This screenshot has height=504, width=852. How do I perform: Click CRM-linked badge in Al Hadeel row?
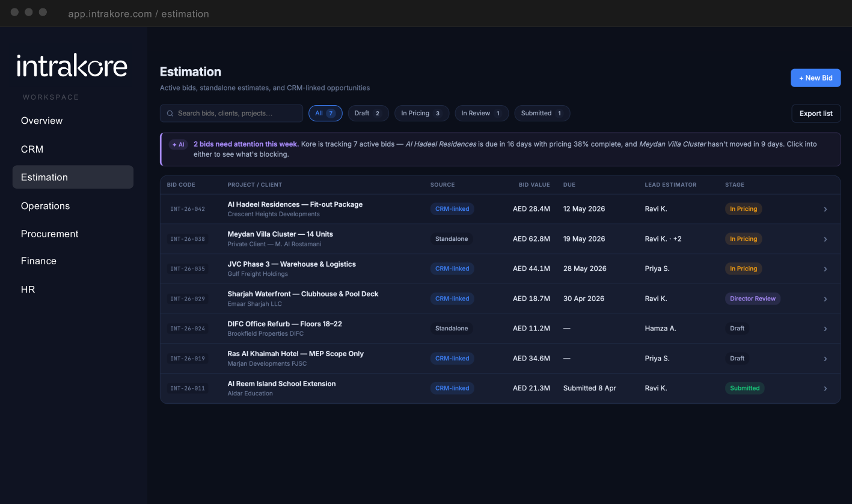[x=452, y=209]
